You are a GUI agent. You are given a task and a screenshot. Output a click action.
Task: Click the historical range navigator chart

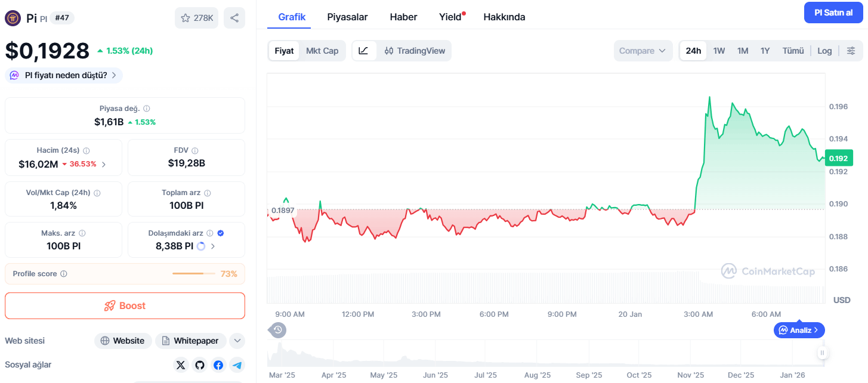point(546,353)
